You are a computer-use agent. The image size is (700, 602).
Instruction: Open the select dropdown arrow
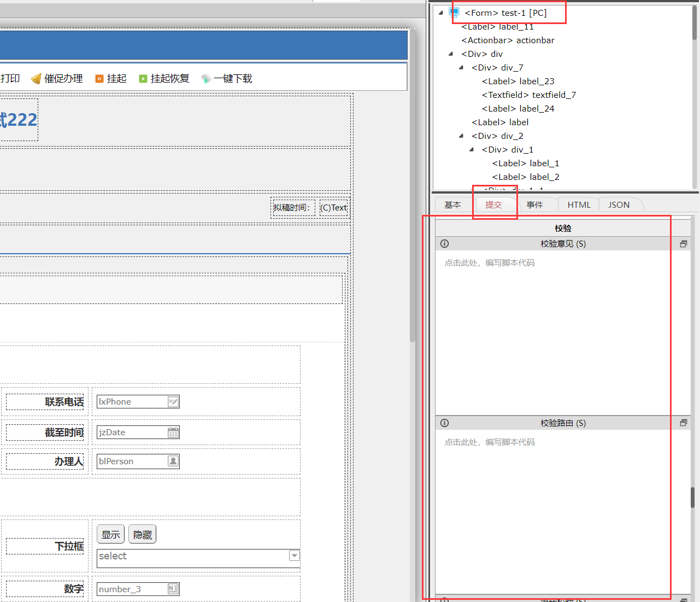[295, 556]
